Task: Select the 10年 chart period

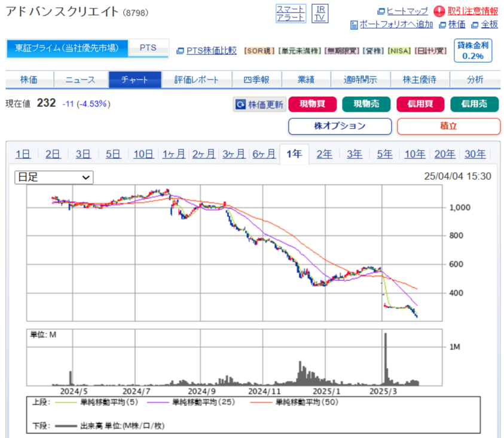Action: [x=415, y=154]
